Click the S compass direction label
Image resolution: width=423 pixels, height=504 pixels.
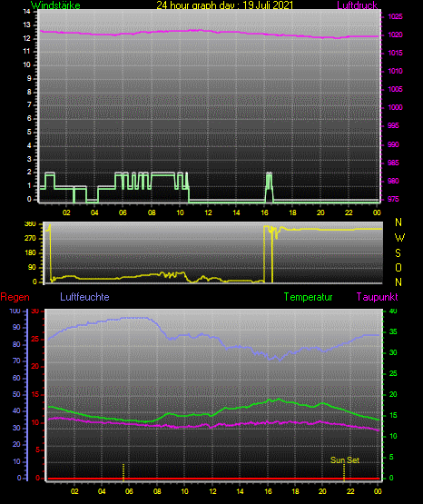coord(398,253)
